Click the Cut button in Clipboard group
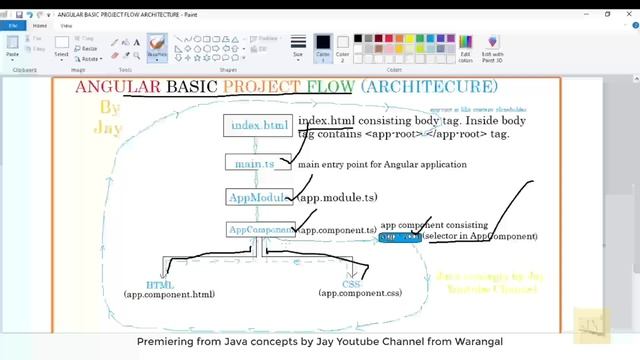640x360 pixels. click(x=34, y=38)
